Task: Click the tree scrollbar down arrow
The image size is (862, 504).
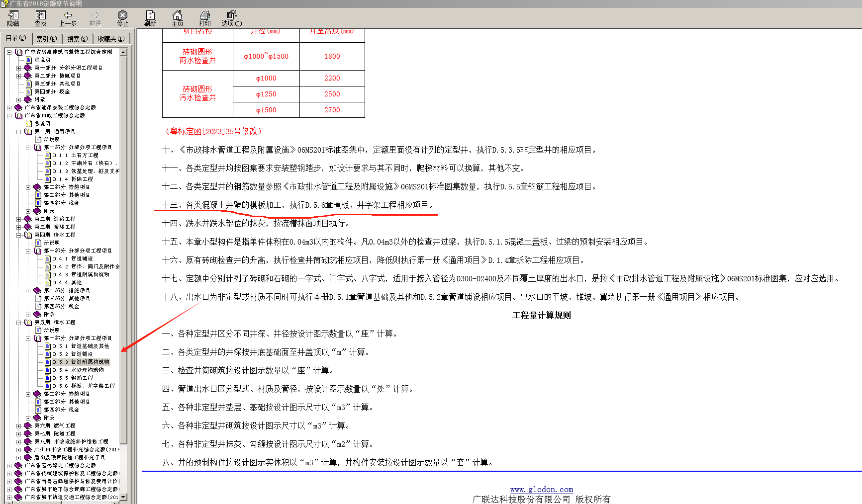Action: point(123,497)
